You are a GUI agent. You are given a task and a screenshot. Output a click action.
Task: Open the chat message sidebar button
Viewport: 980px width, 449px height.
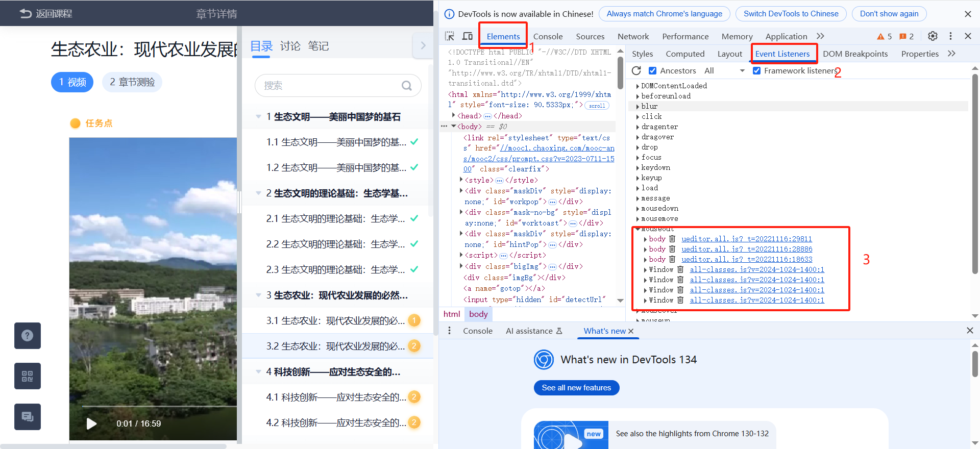tap(28, 417)
